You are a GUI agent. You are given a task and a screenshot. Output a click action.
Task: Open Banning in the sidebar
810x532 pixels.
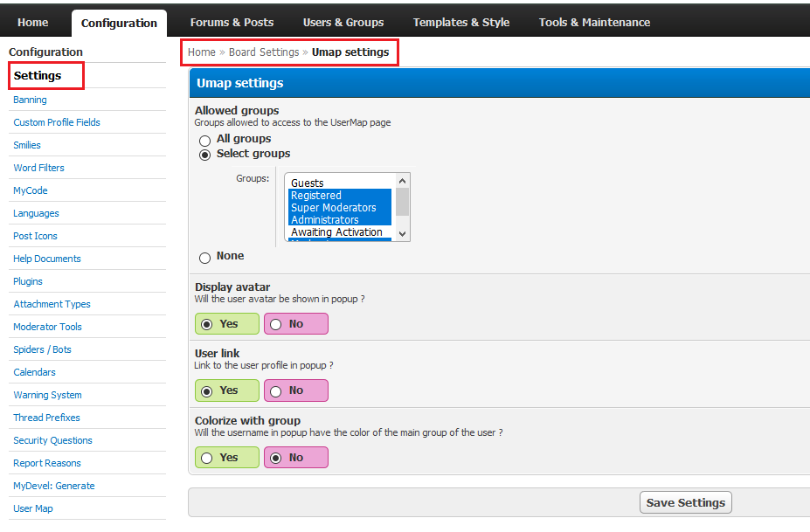[30, 100]
